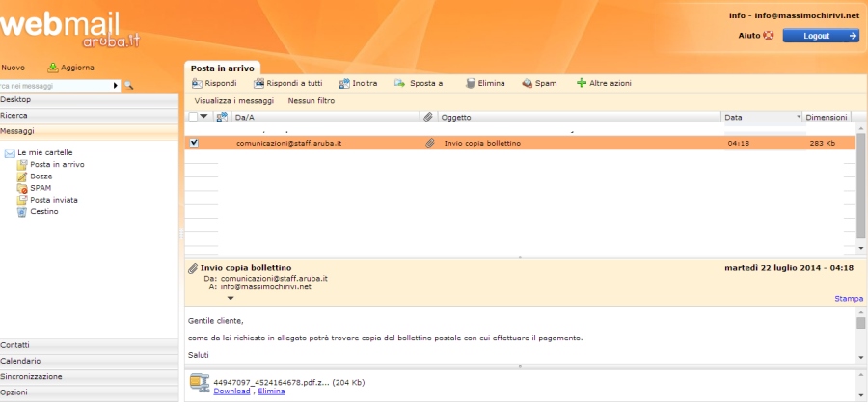This screenshot has width=868, height=406.
Task: Click subject 'Invio copia bollettino' in row
Action: coord(482,143)
